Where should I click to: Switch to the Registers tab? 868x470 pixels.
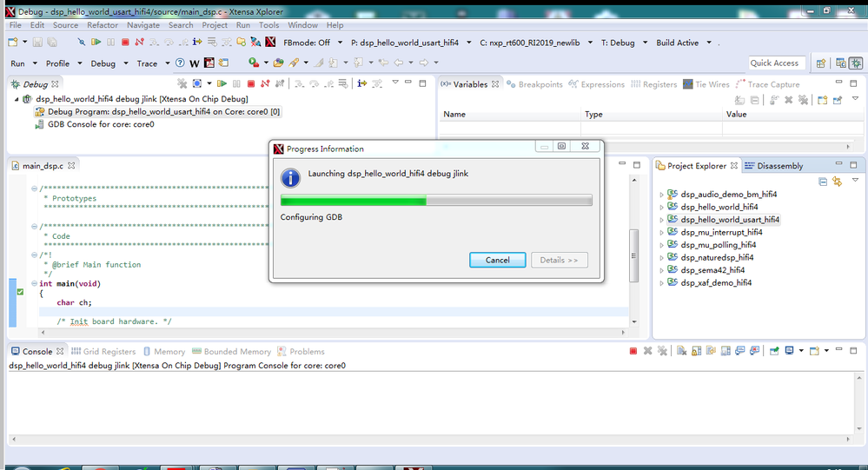[x=653, y=84]
